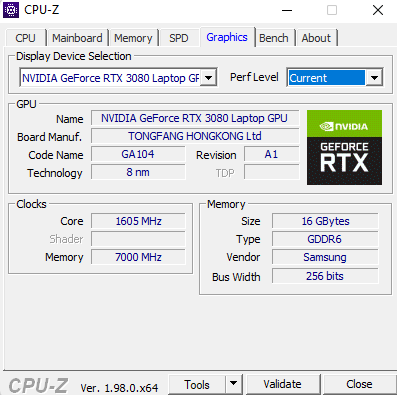Screen dimensions: 397x395
Task: Switch to the CPU tab
Action: (25, 38)
